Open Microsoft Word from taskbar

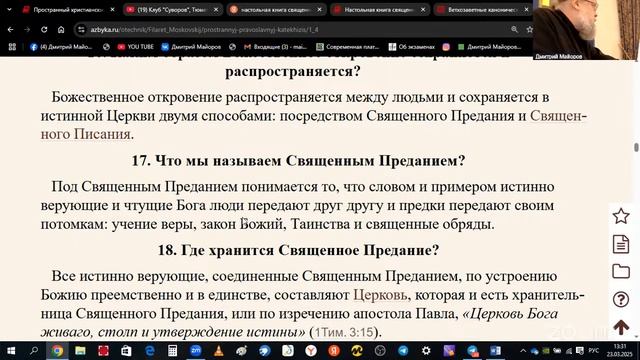point(496,351)
